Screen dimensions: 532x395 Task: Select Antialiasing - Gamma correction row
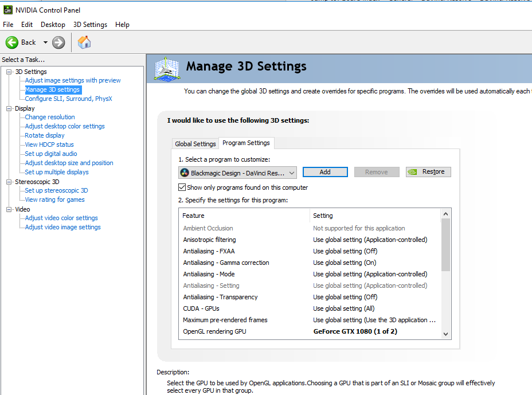point(310,263)
